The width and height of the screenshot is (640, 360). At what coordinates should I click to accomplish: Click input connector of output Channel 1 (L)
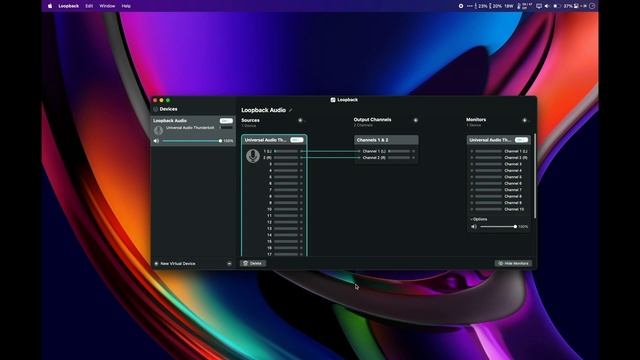359,151
